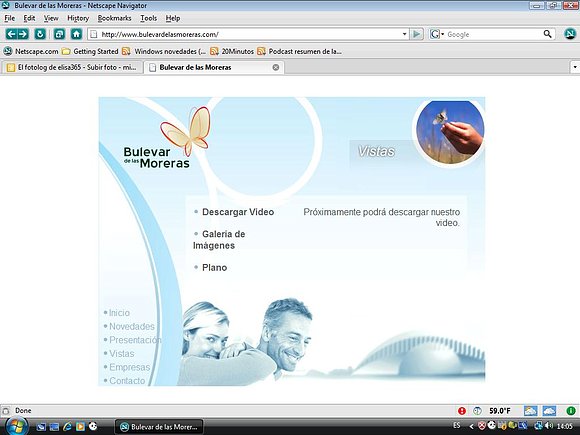Open the Windows Start orb
Image resolution: width=580 pixels, height=435 pixels.
click(x=16, y=426)
